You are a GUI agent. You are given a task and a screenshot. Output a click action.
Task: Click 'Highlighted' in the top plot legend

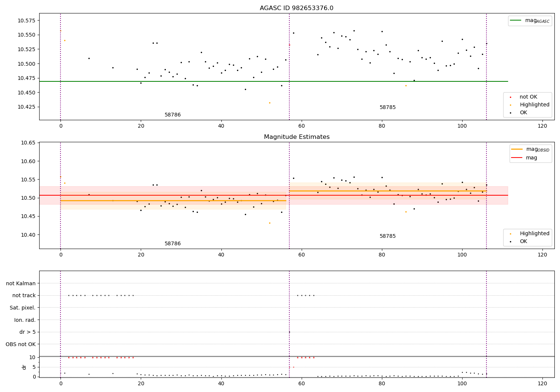click(x=535, y=105)
